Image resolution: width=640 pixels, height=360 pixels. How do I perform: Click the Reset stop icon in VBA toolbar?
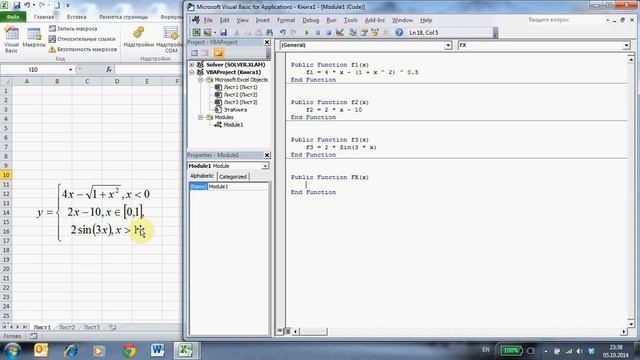328,32
